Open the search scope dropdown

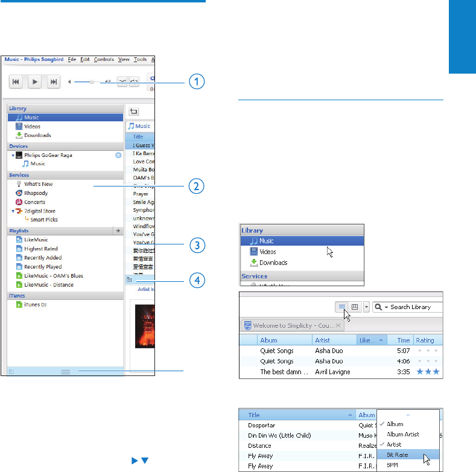tap(386, 307)
